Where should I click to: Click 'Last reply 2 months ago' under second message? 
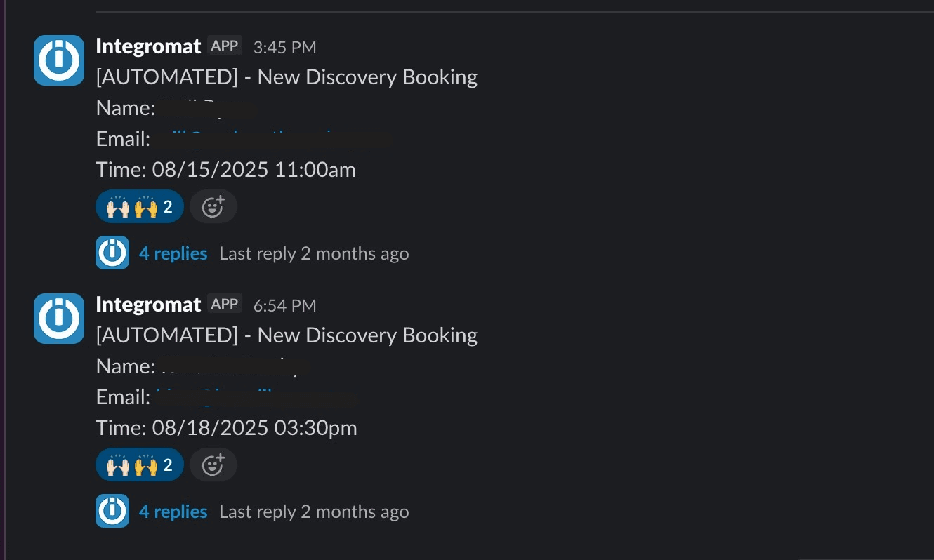314,512
